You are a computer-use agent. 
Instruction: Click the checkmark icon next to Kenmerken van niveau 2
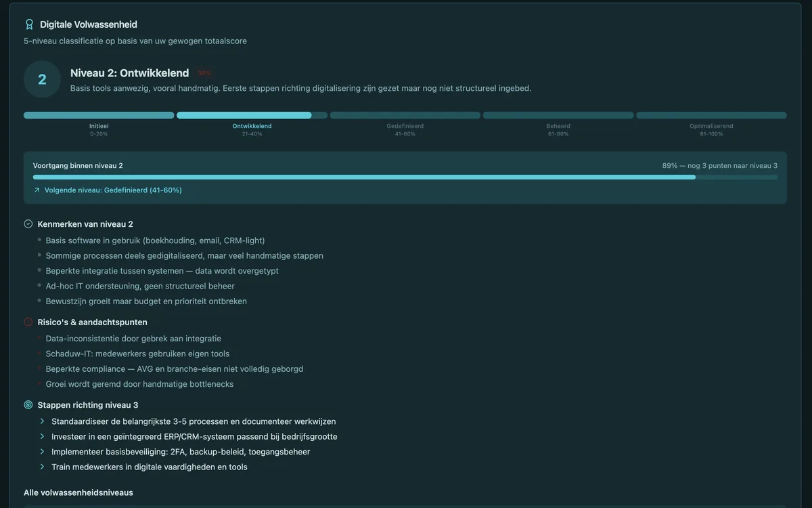tap(28, 224)
